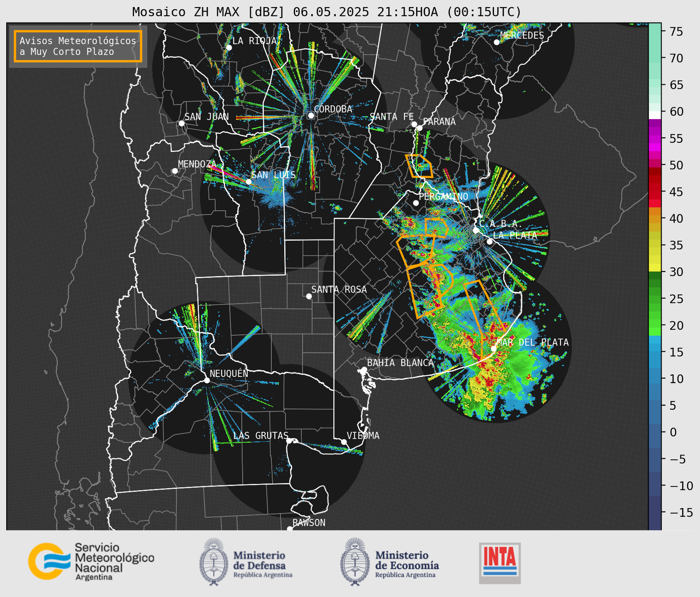
Task: Click the MAR DEL PLATA city marker
Action: point(493,348)
